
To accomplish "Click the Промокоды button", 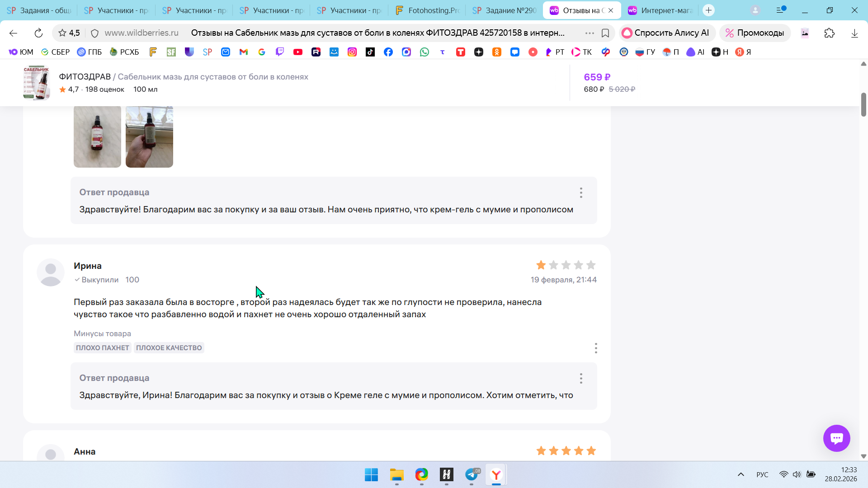I will pos(755,33).
